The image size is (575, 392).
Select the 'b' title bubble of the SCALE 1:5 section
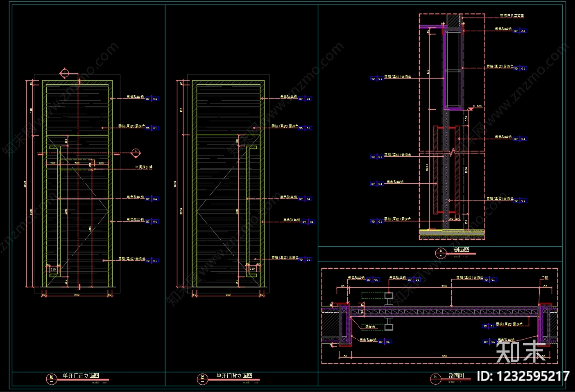[x=436, y=379]
